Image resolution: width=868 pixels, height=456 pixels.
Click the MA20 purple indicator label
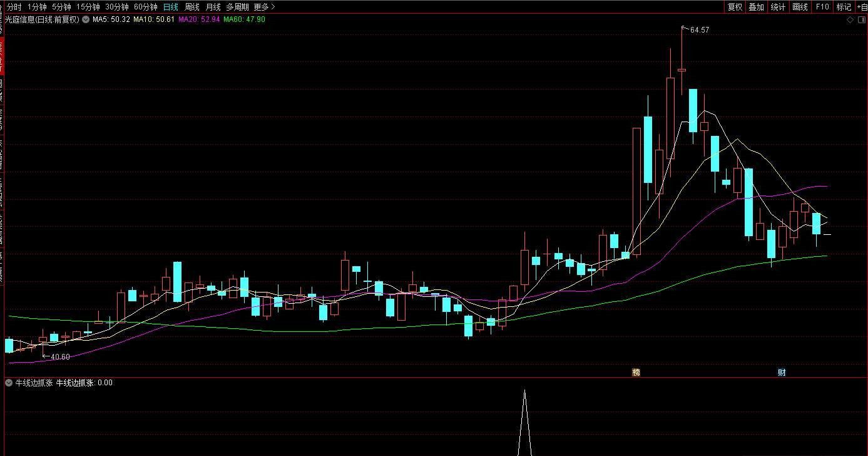point(199,19)
